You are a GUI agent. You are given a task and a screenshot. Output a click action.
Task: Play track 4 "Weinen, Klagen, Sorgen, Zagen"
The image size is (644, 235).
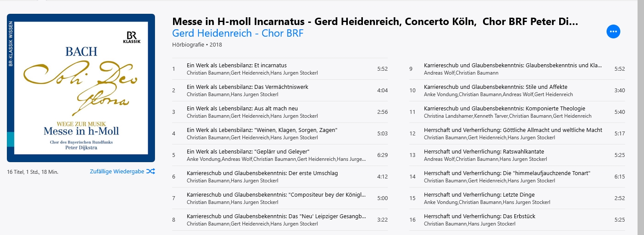click(280, 134)
